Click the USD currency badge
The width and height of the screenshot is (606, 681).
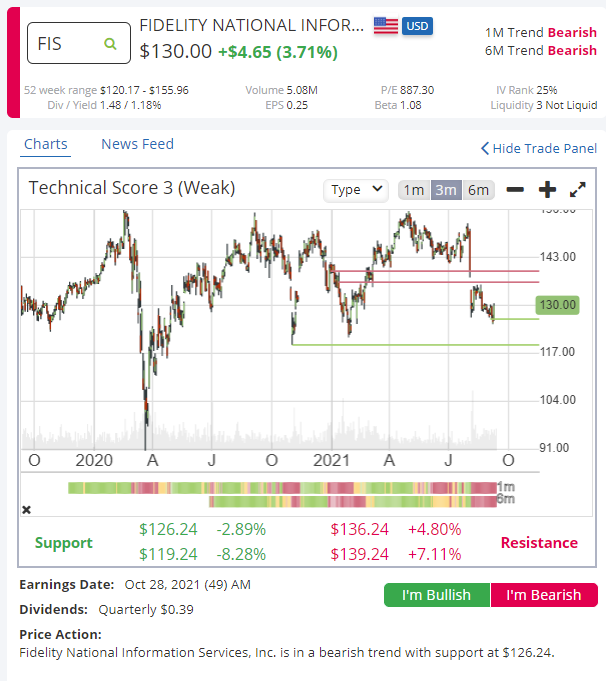[417, 26]
